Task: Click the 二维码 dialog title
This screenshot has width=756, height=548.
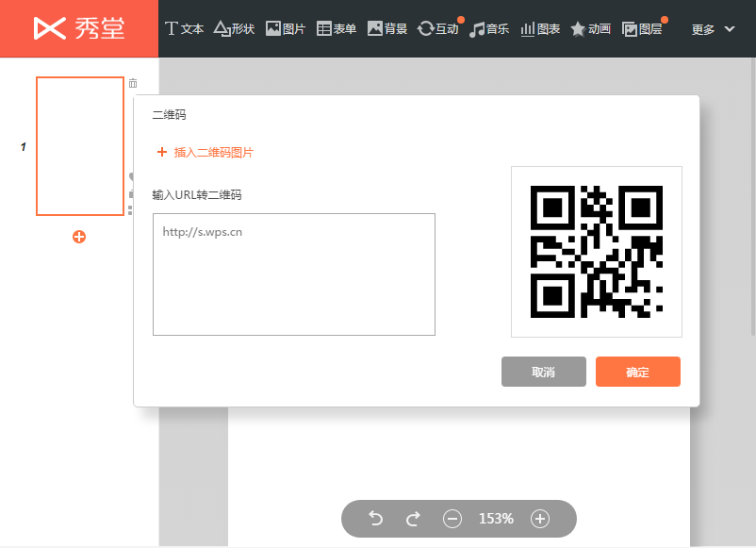Action: (x=170, y=115)
